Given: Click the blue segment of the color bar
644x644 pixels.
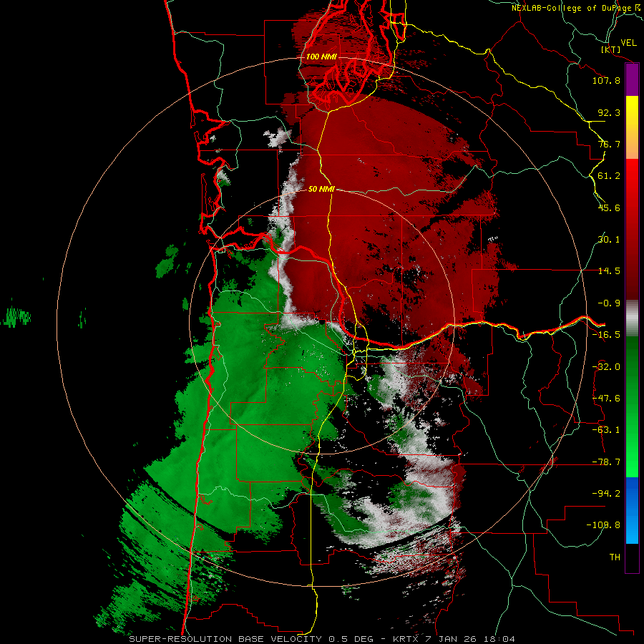Looking at the screenshot, I should pos(632,510).
